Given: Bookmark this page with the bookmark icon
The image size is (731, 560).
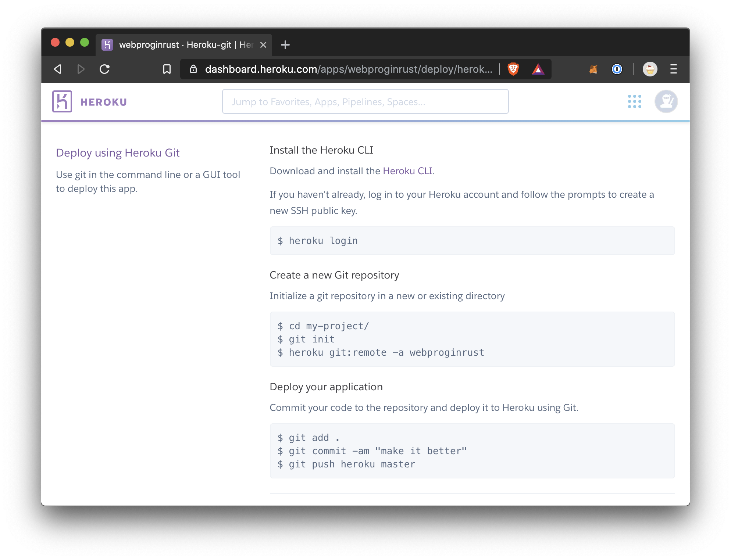Looking at the screenshot, I should [167, 69].
